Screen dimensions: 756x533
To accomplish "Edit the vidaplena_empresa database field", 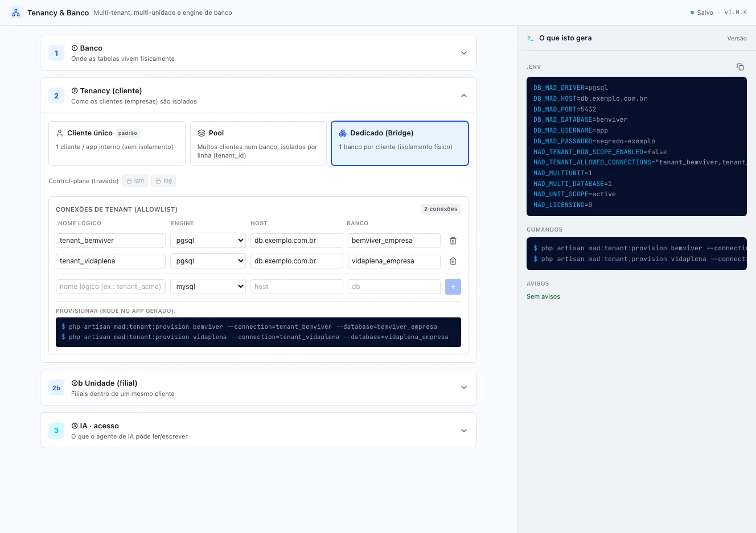I will pyautogui.click(x=394, y=261).
